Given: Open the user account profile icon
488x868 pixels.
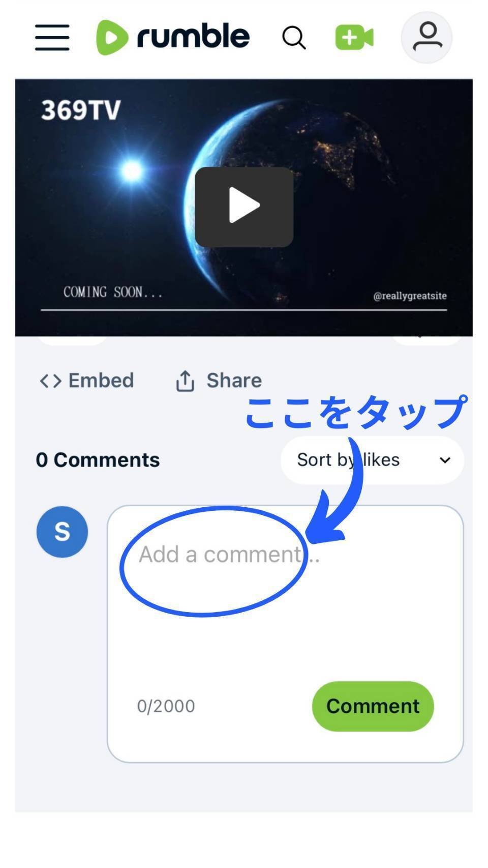Looking at the screenshot, I should coord(427,37).
